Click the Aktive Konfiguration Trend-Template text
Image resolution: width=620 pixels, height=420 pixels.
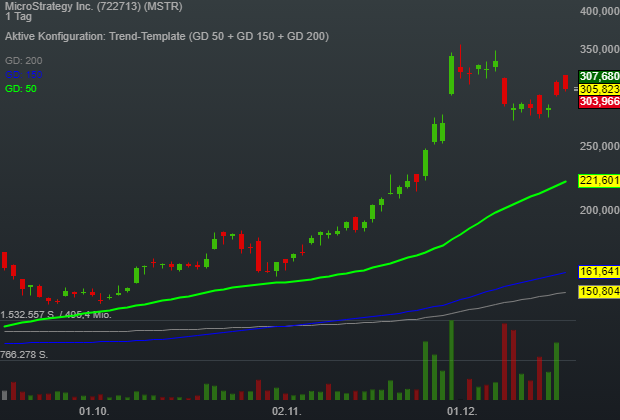click(x=166, y=36)
